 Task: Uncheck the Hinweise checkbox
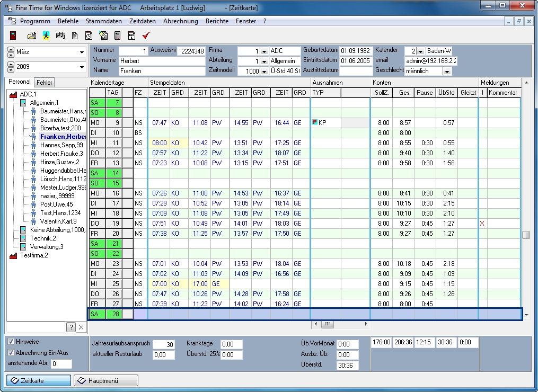click(x=11, y=342)
